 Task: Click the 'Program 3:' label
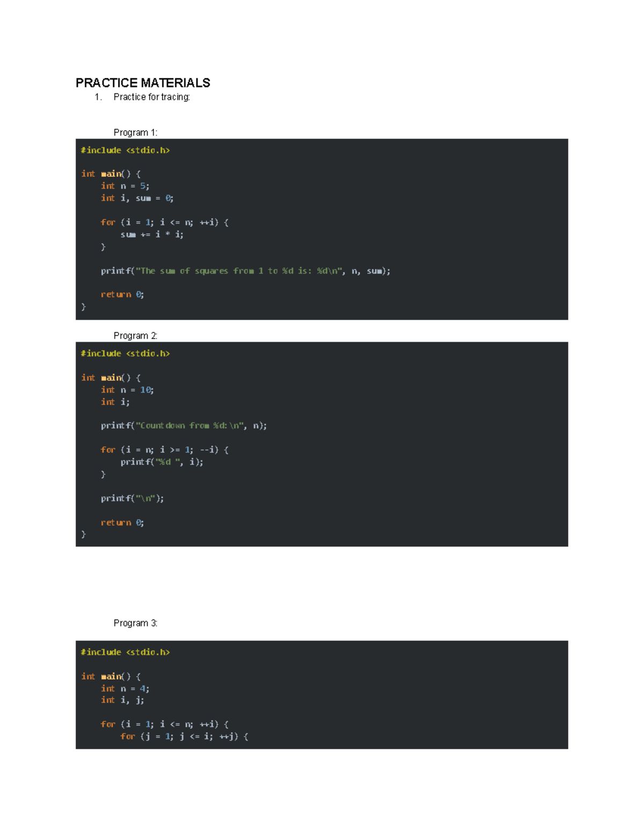[135, 623]
